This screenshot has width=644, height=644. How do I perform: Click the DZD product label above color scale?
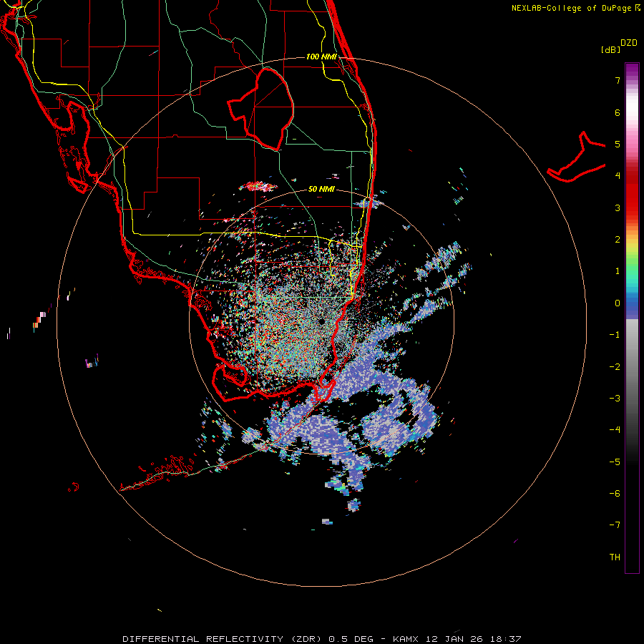[x=629, y=43]
